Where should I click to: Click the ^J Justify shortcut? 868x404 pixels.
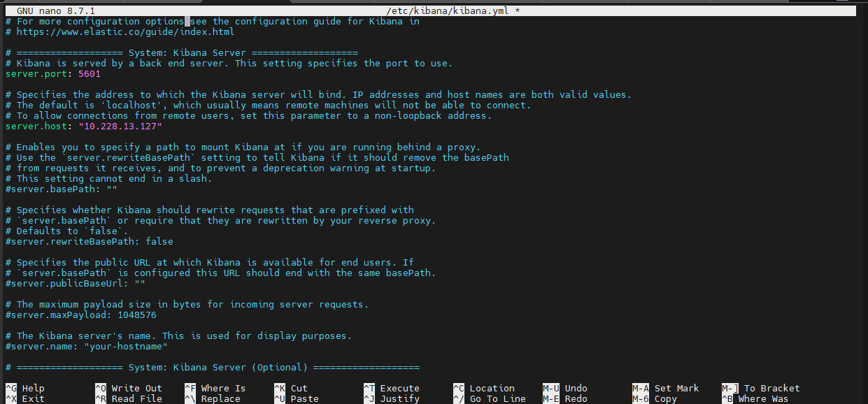(392, 399)
